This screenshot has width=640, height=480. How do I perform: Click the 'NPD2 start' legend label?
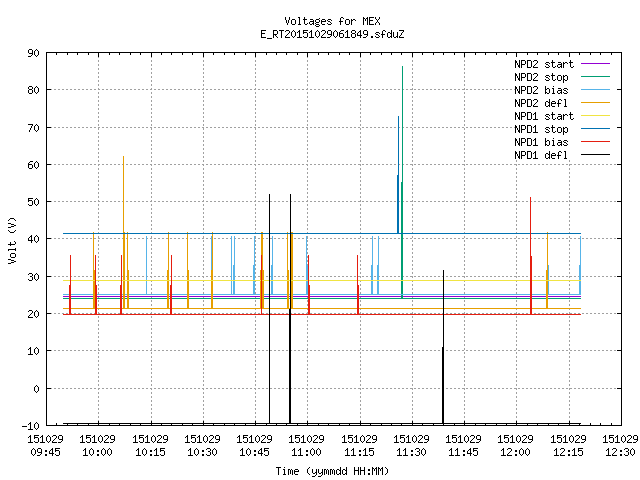[544, 64]
